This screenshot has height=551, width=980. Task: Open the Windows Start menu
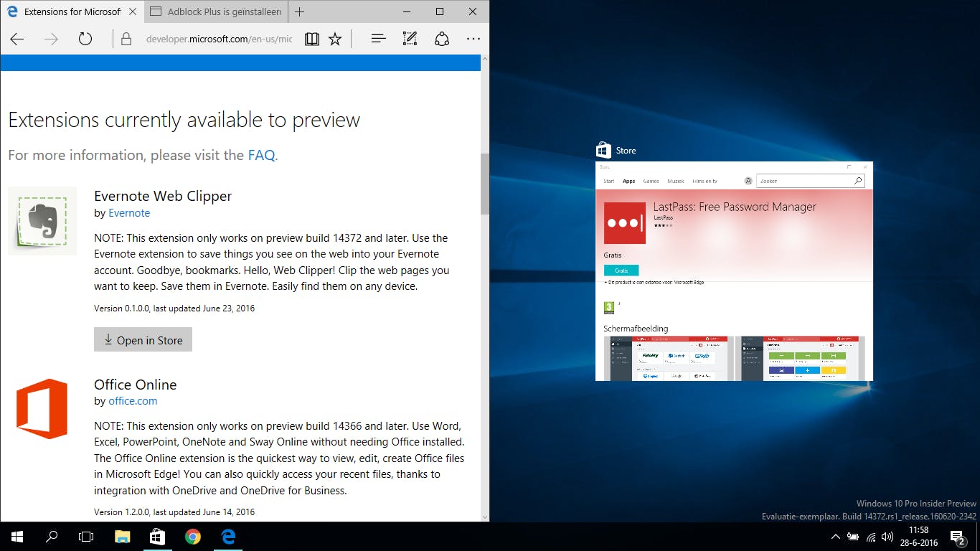[x=17, y=537]
